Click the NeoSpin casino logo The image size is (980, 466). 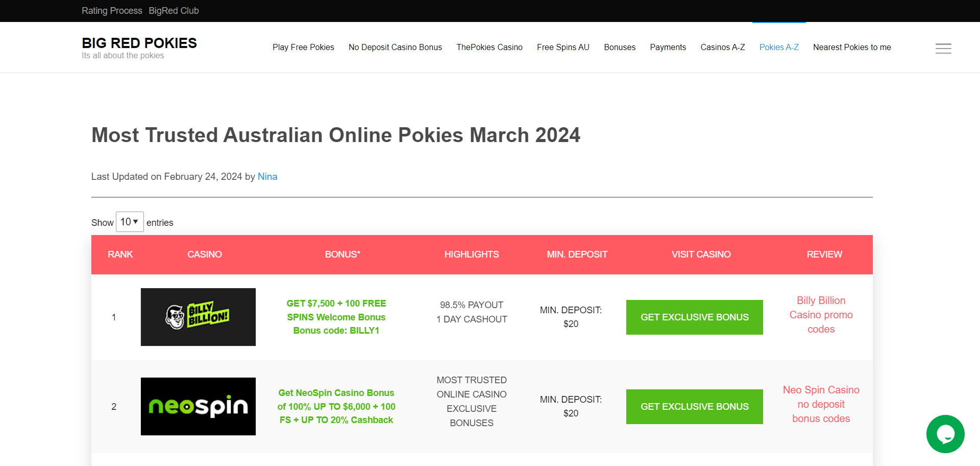[x=198, y=406]
